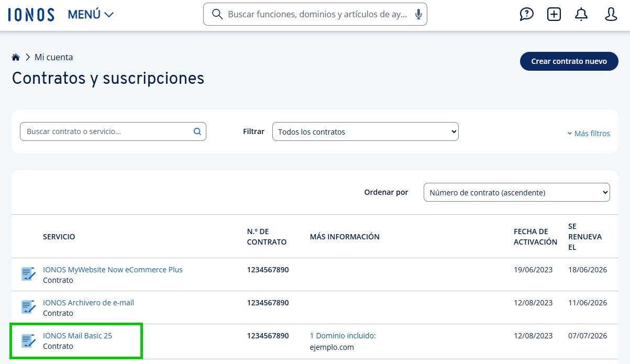630x364 pixels.
Task: Click contract icon beside MyWebsite Now eCommerce Plus
Action: 28,273
